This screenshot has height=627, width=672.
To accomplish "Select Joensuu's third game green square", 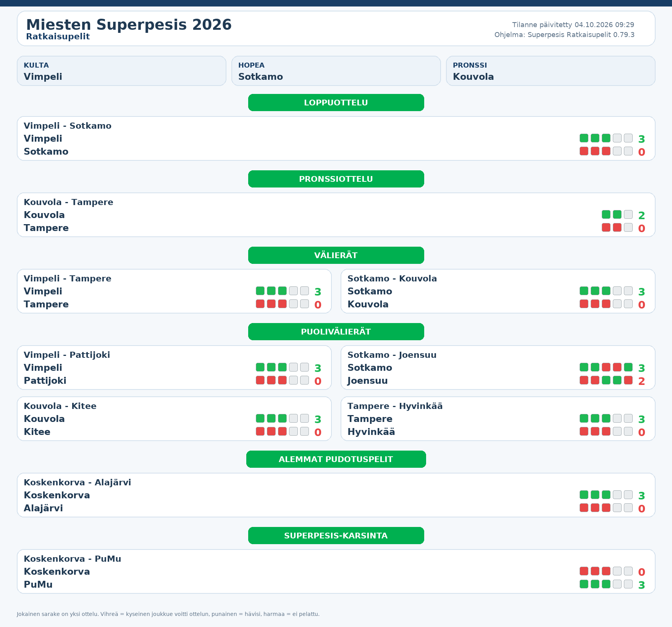I will pos(606,380).
